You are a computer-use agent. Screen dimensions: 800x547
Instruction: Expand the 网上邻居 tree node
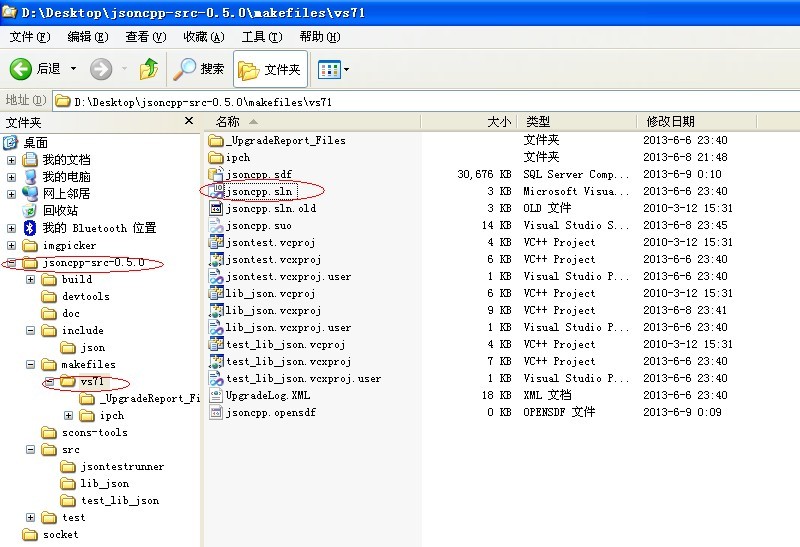click(11, 194)
